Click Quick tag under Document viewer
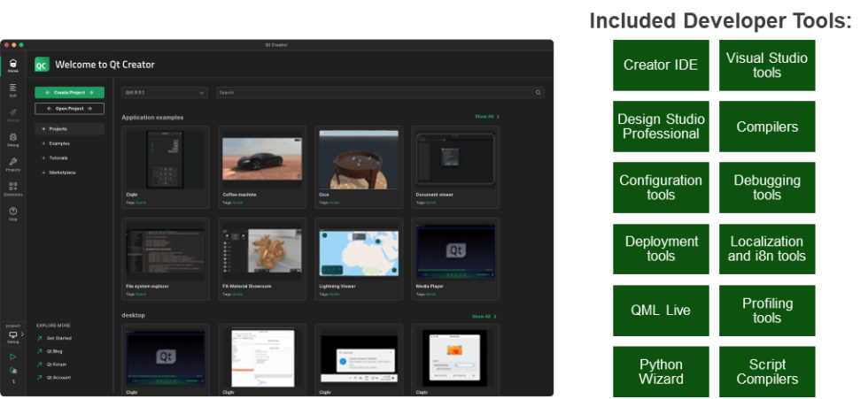This screenshot has width=868, height=399. pyautogui.click(x=430, y=203)
